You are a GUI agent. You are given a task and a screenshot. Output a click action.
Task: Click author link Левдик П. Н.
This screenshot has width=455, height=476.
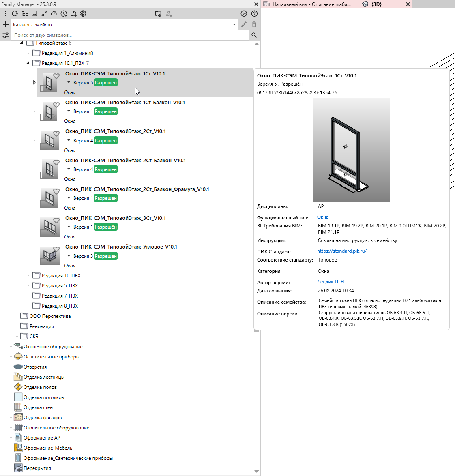[x=331, y=282]
